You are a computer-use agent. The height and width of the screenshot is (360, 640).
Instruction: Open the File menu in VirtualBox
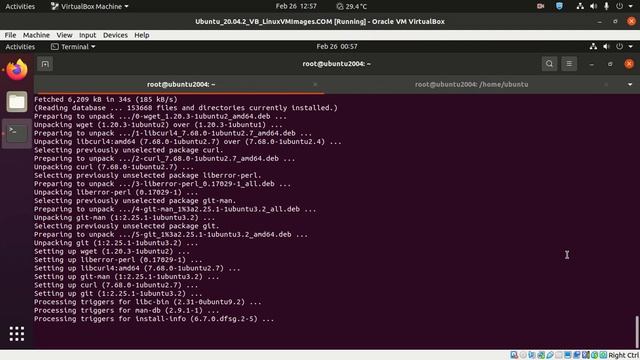coord(10,35)
